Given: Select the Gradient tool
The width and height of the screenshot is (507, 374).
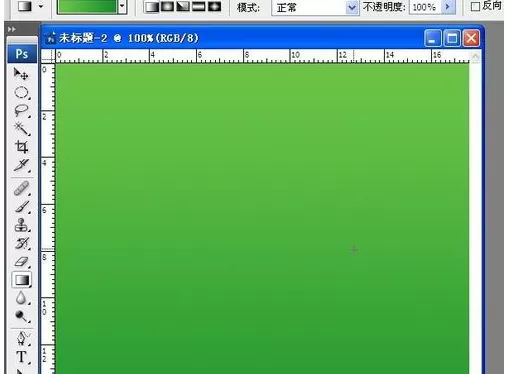Looking at the screenshot, I should pos(21,280).
